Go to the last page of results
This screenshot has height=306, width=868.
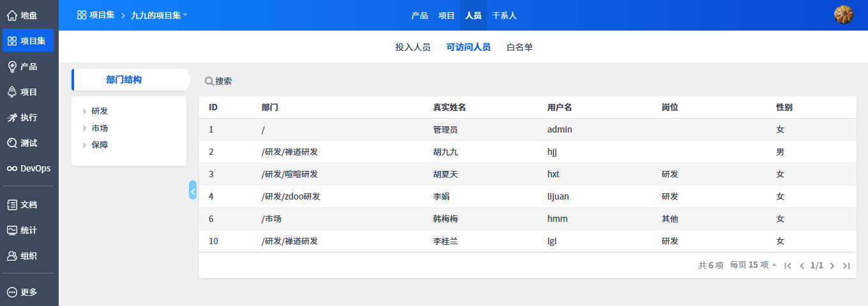click(x=846, y=266)
